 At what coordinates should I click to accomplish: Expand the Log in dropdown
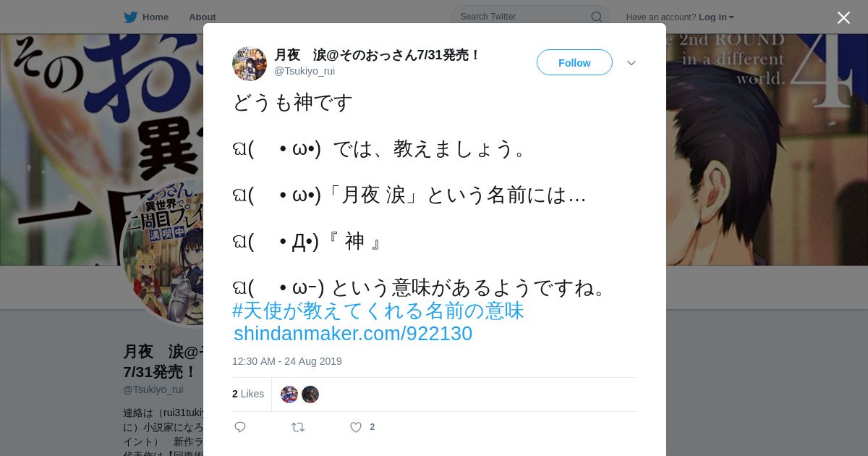(716, 17)
